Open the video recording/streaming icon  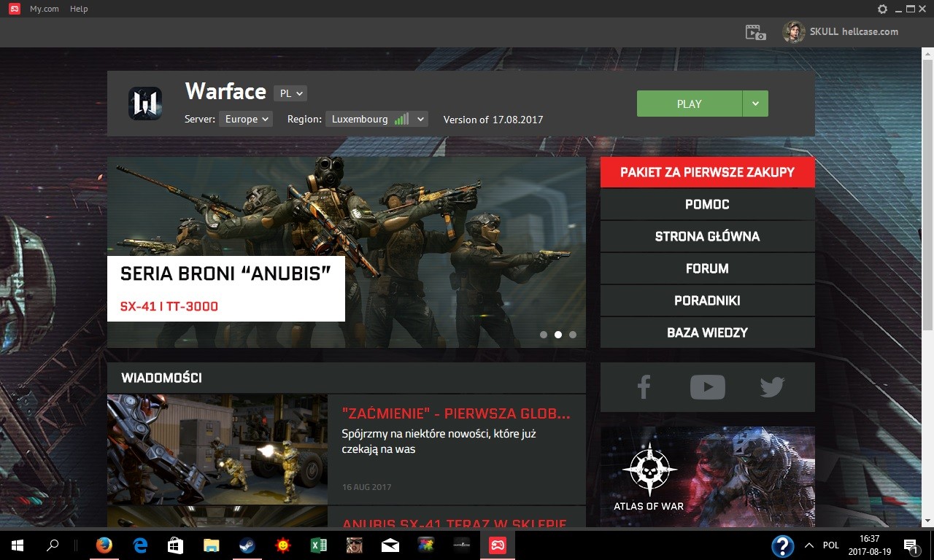755,32
